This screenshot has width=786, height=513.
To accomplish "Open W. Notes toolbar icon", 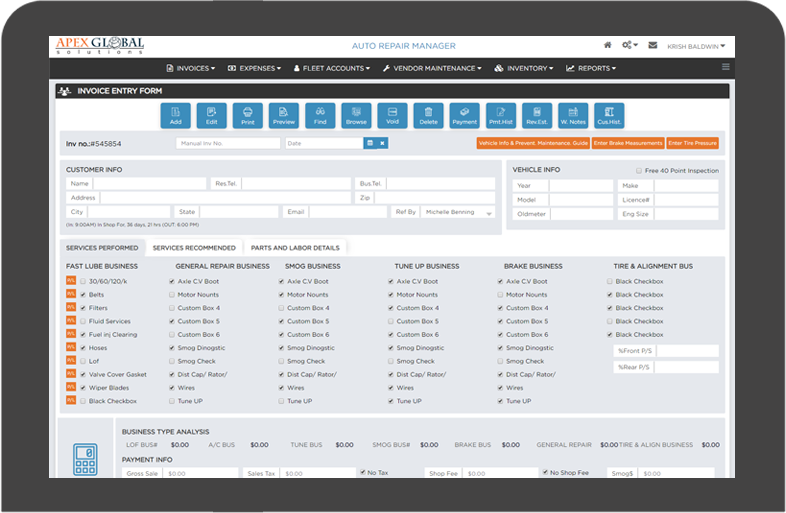I will tap(573, 115).
